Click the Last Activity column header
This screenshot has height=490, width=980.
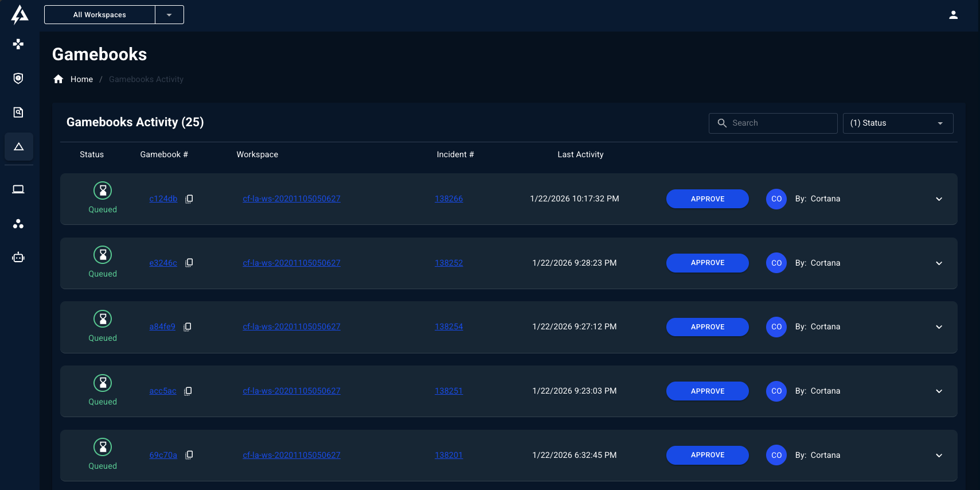pos(580,154)
